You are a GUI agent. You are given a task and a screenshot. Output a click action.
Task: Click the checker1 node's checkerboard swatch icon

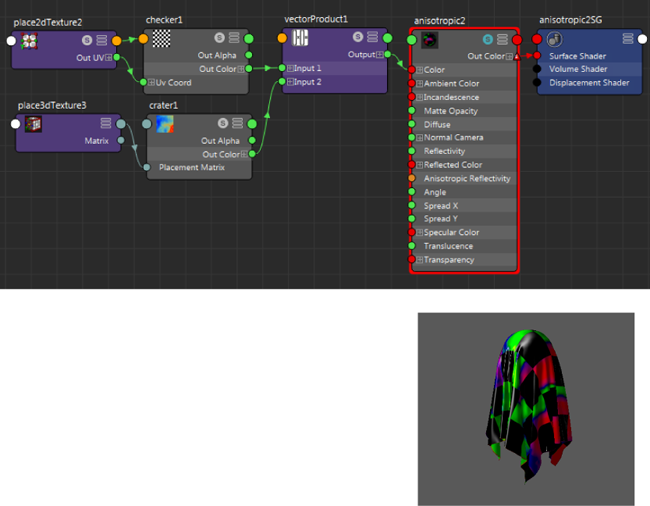pyautogui.click(x=161, y=39)
